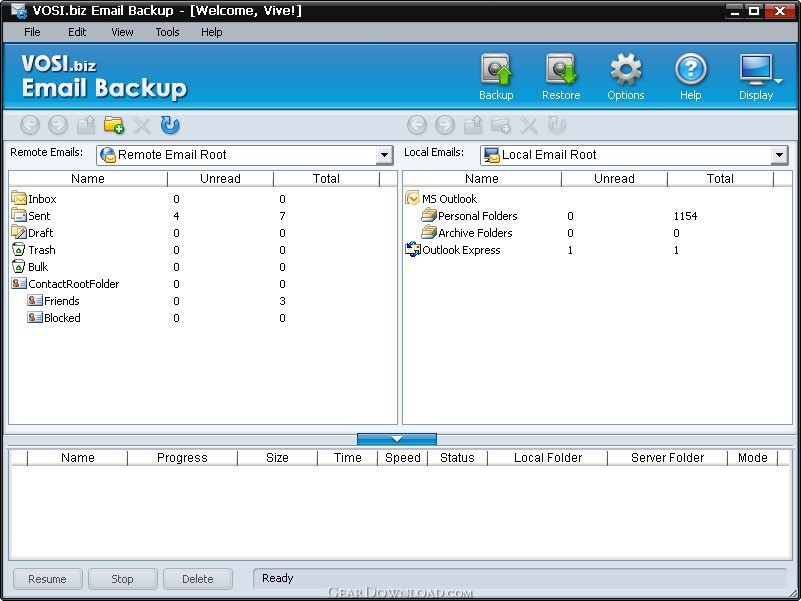Click the Stop button

click(123, 579)
